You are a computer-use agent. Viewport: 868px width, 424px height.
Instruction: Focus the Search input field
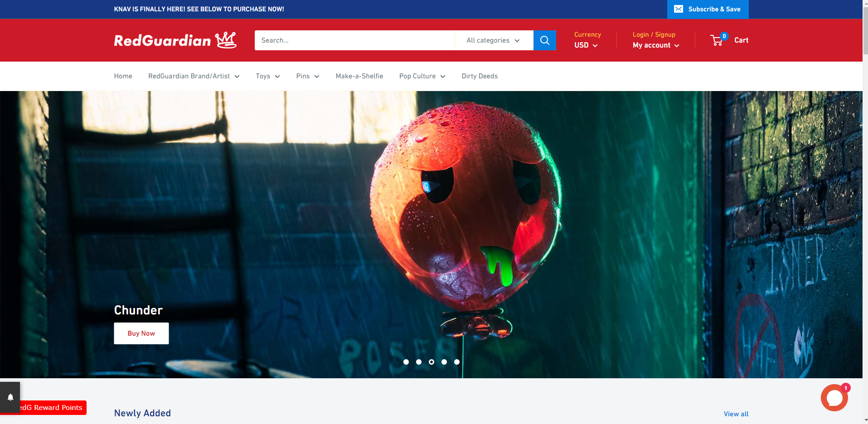[354, 40]
